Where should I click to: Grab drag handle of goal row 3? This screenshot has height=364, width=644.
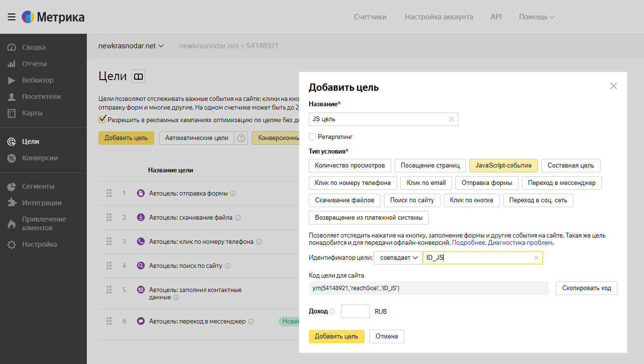109,241
